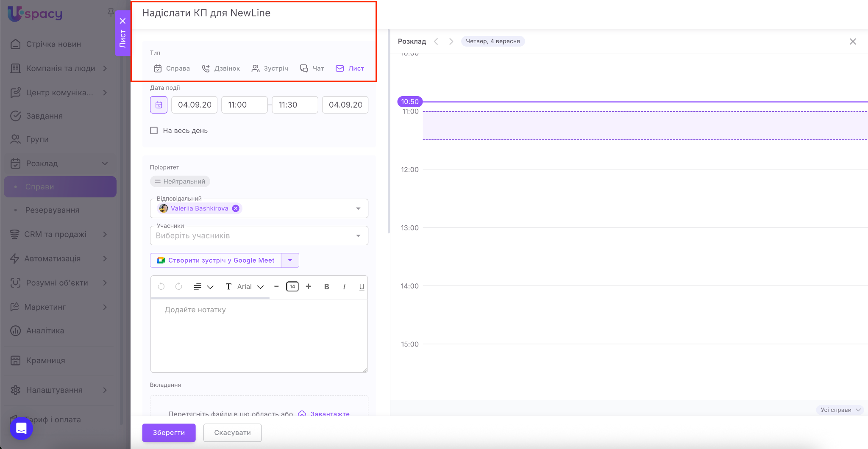868x449 pixels.
Task: Open 'Аналітика' in the sidebar menu
Action: click(45, 330)
